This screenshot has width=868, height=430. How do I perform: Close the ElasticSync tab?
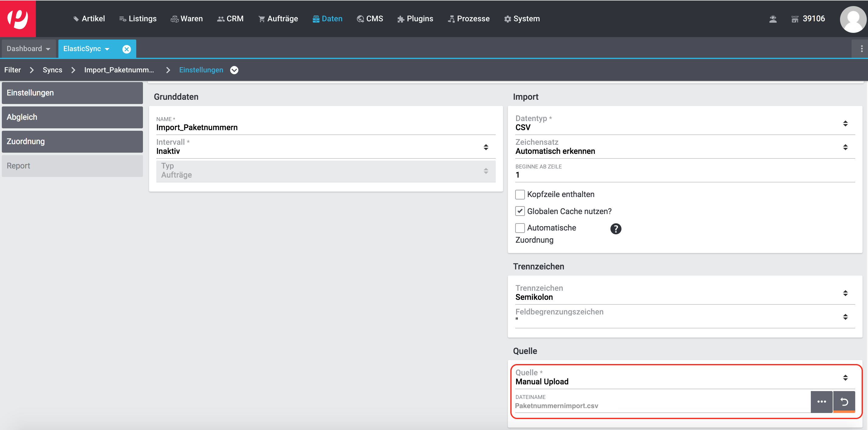pyautogui.click(x=126, y=49)
